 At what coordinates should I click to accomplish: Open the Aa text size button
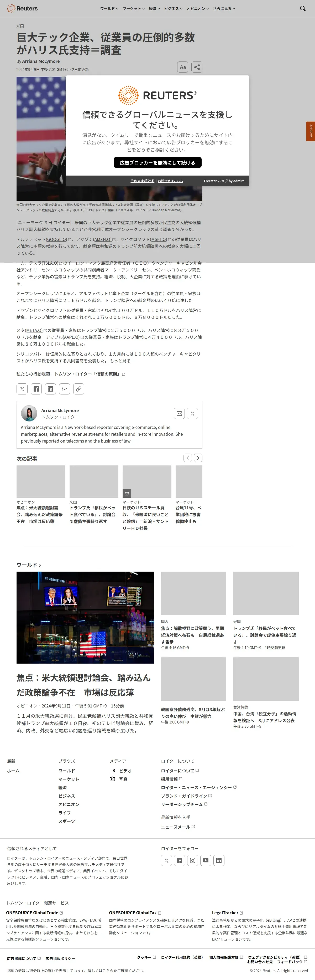(x=183, y=67)
